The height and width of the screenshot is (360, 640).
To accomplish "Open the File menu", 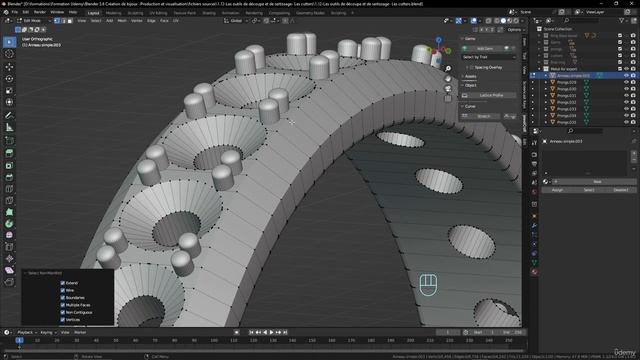I will 15,12.
